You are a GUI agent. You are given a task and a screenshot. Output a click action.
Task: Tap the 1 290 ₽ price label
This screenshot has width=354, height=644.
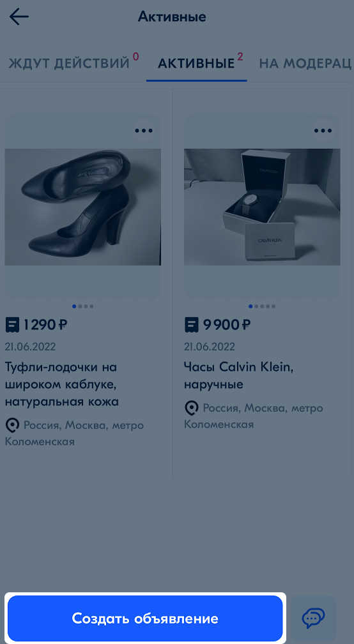tap(45, 325)
